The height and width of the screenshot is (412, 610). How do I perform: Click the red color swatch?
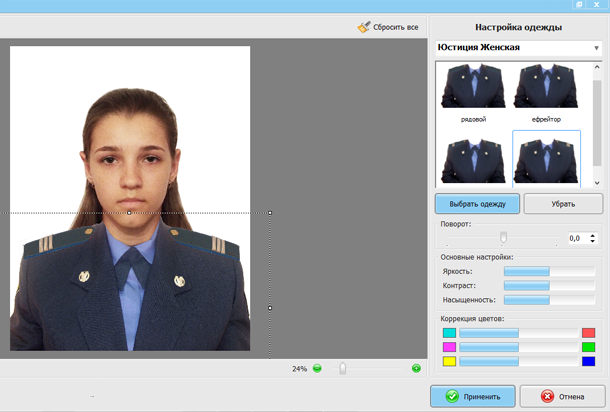(x=588, y=333)
